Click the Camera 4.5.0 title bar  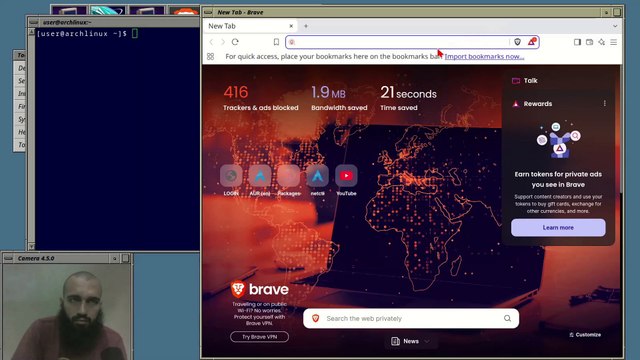61,258
